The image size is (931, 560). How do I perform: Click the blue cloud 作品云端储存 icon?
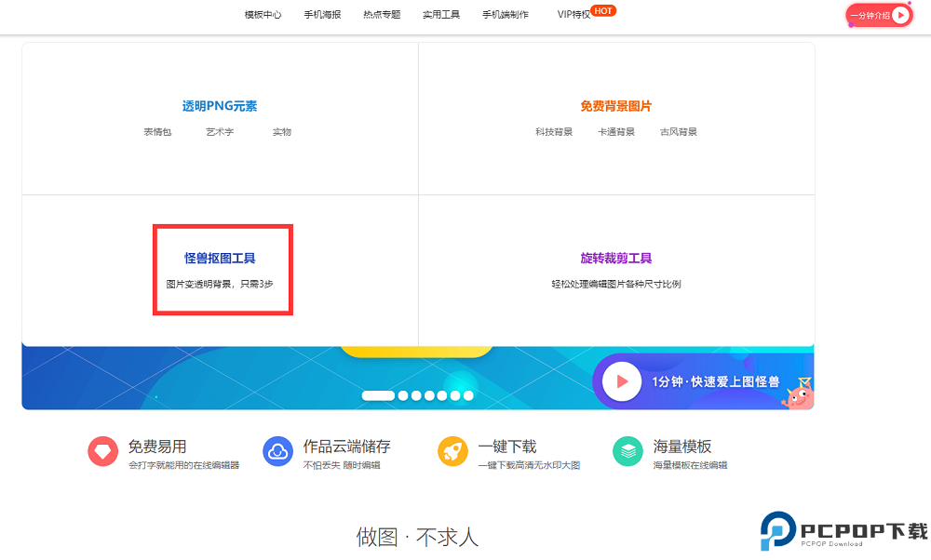(x=277, y=452)
